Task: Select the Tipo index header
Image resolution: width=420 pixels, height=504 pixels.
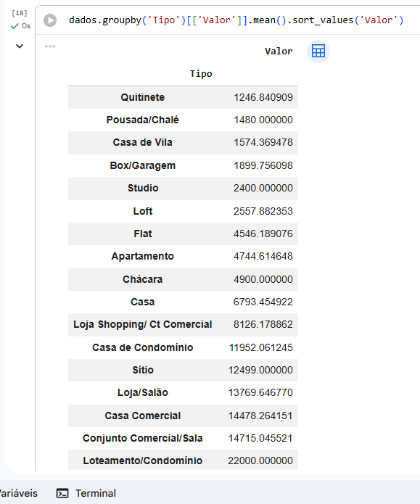Action: coord(201,74)
